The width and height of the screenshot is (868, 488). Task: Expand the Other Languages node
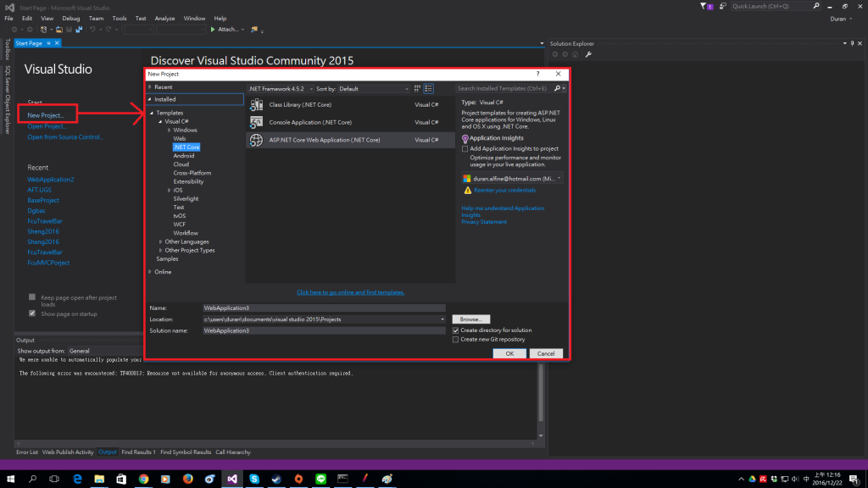coord(161,241)
